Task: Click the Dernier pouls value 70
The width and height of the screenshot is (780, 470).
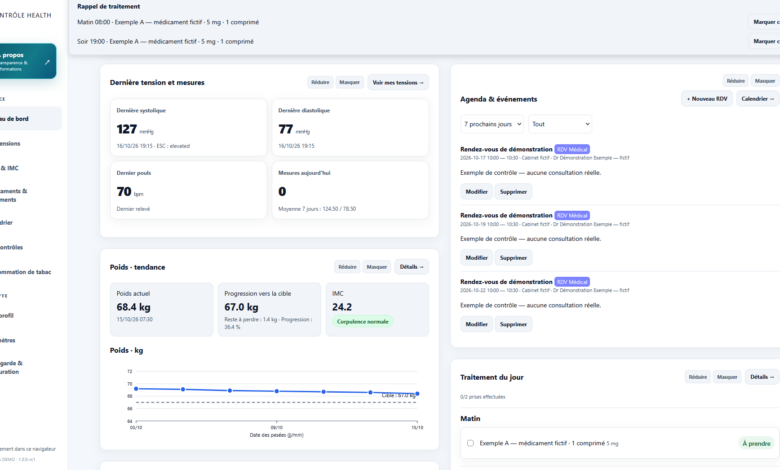Action: pyautogui.click(x=124, y=191)
